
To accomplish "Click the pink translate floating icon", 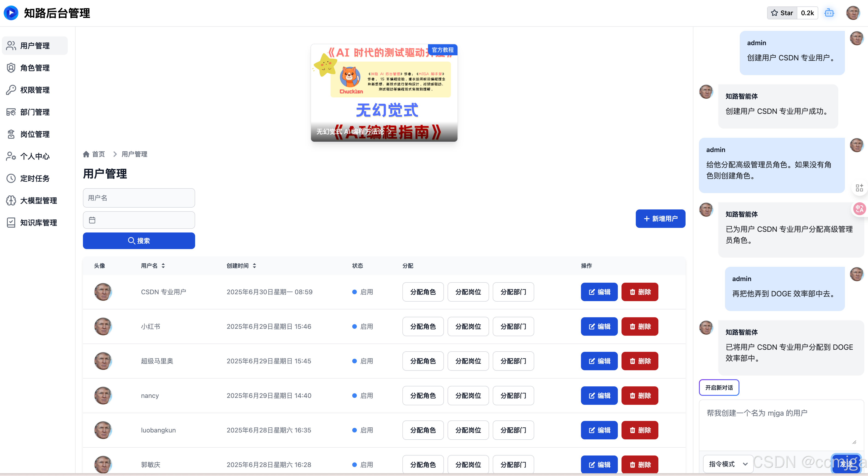I will click(x=859, y=209).
